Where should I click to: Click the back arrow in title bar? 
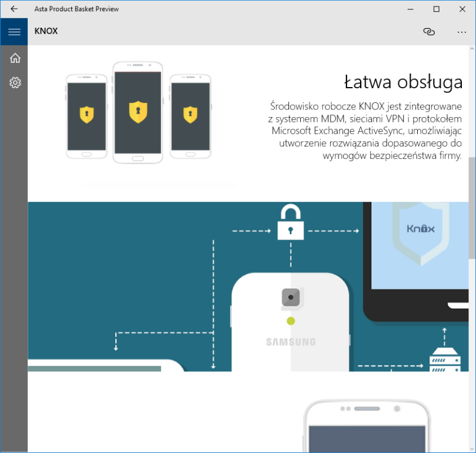pos(14,9)
